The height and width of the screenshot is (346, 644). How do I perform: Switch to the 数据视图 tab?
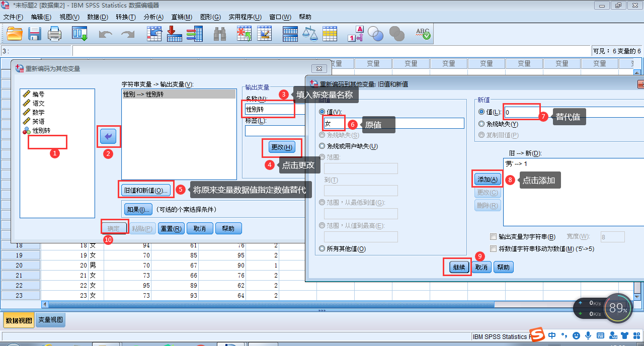(19, 320)
